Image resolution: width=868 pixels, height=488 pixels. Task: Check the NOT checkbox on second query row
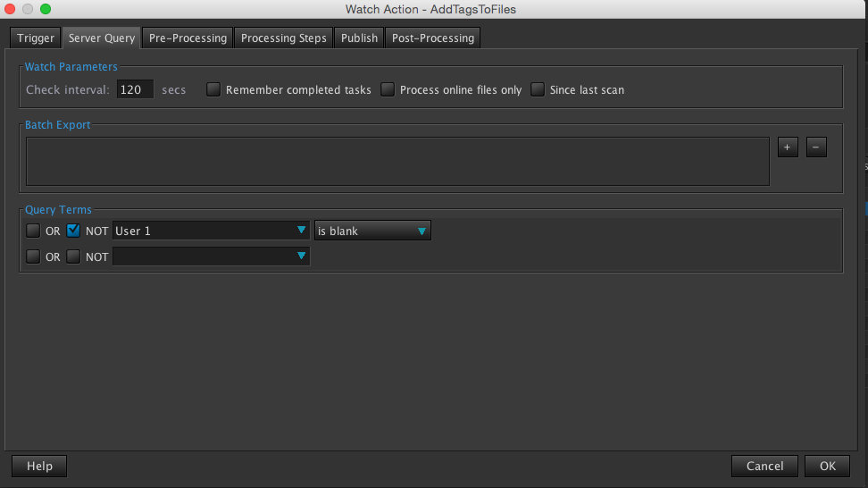pos(74,257)
